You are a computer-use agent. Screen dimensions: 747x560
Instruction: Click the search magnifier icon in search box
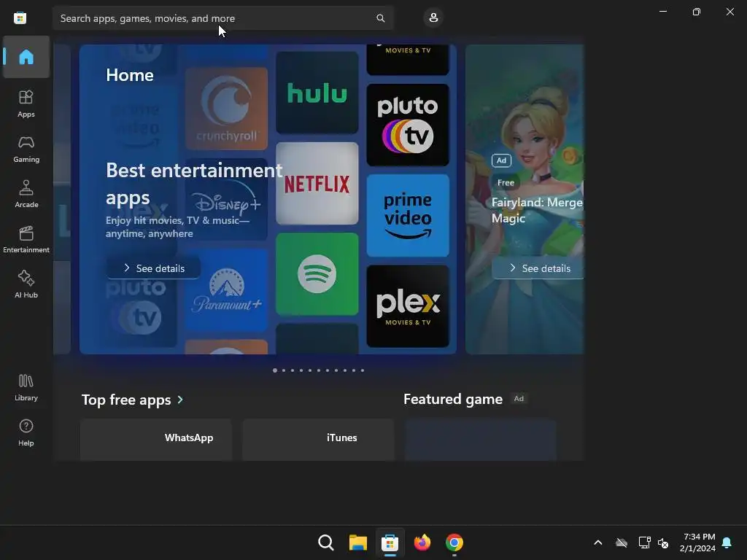(380, 18)
